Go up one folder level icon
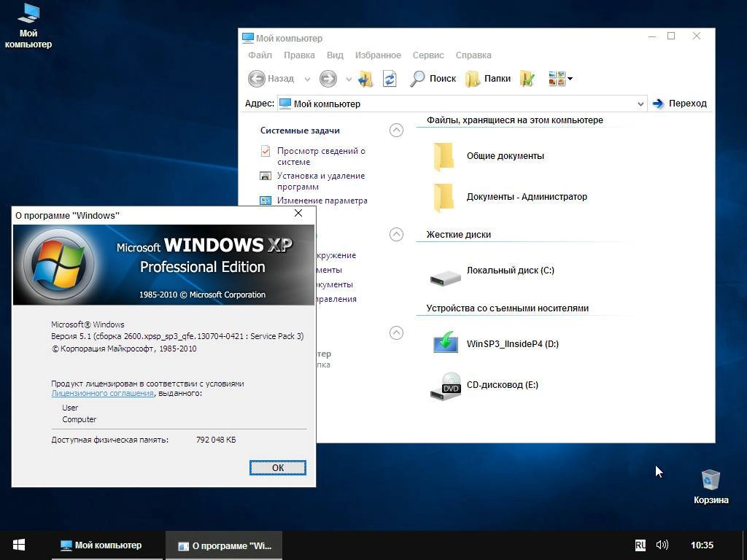The image size is (747, 560). pyautogui.click(x=365, y=79)
